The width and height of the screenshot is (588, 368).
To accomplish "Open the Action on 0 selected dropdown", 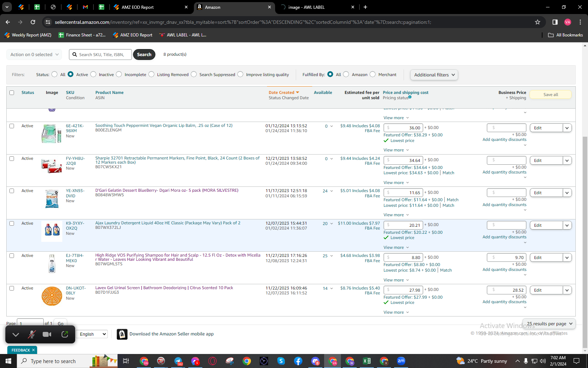I will point(34,55).
